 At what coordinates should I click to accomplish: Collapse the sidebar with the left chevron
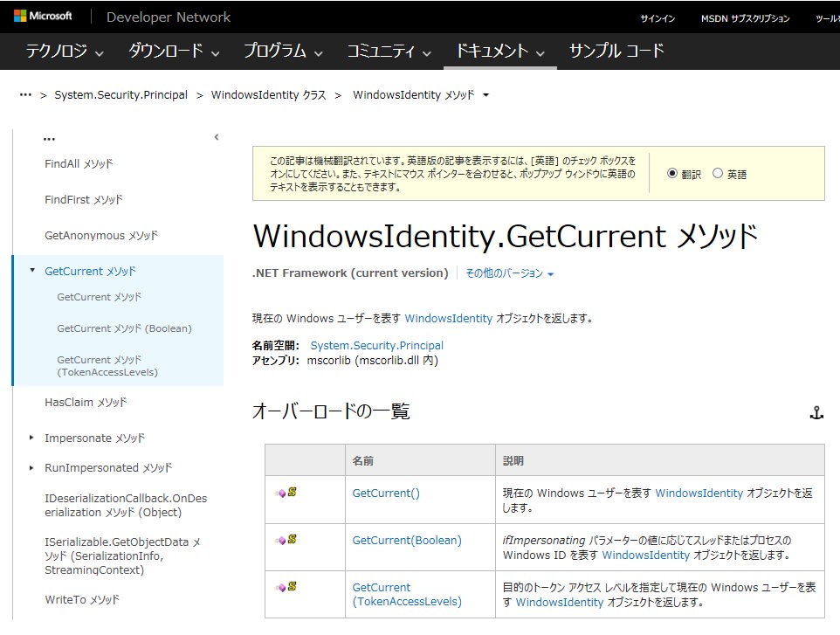pyautogui.click(x=217, y=137)
